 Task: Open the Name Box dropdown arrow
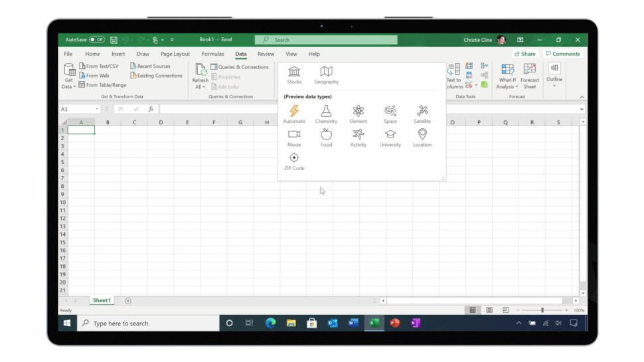(x=97, y=109)
